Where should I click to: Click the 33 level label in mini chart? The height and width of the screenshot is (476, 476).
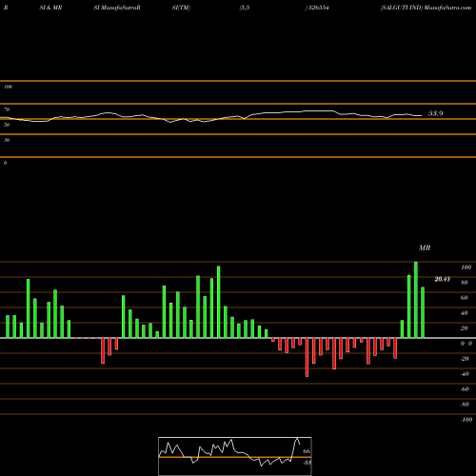point(307,463)
